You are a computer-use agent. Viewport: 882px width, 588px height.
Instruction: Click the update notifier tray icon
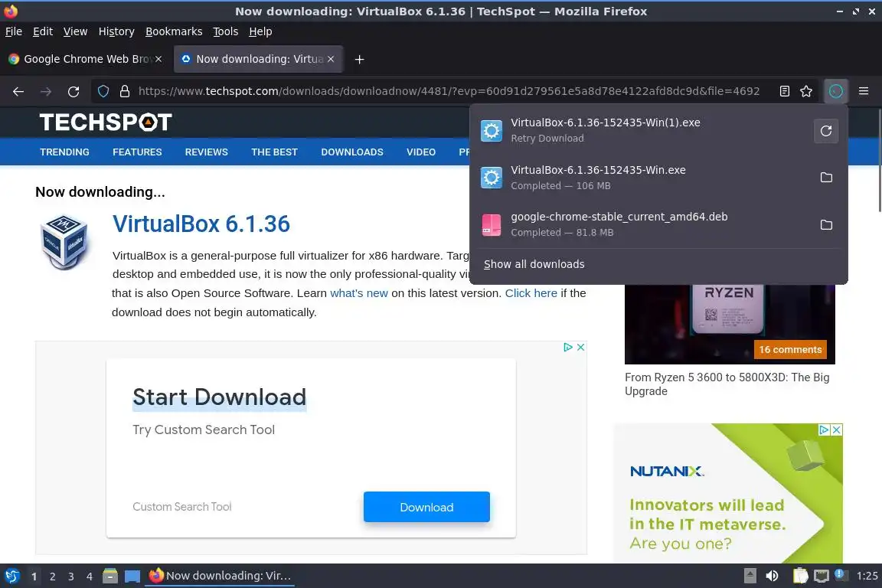(840, 574)
